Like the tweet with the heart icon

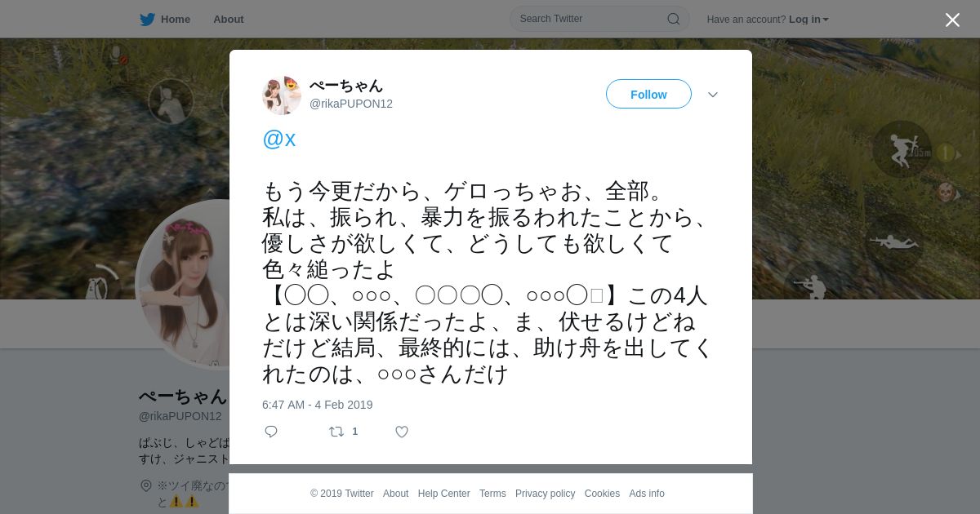402,432
